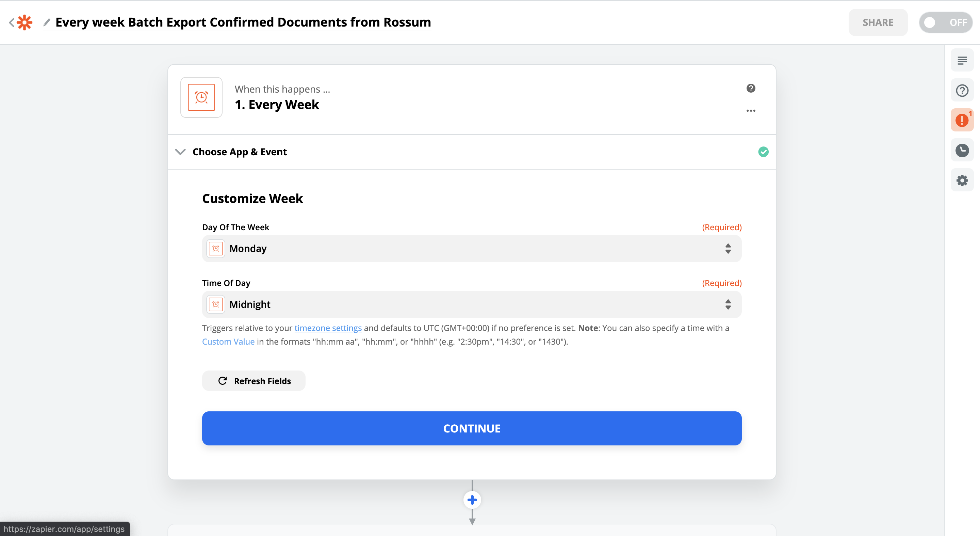Screen dimensions: 980x536
Task: Click the Schedule alarm clock app icon
Action: pos(201,97)
